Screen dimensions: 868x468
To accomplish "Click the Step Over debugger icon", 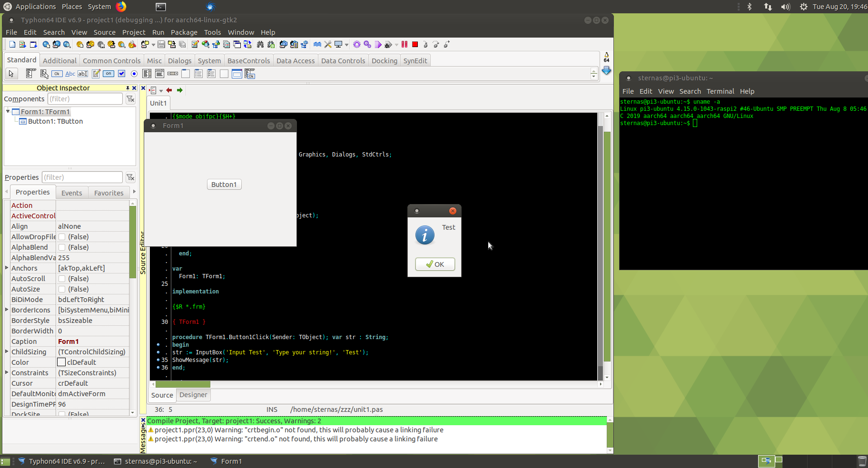I will tap(436, 44).
